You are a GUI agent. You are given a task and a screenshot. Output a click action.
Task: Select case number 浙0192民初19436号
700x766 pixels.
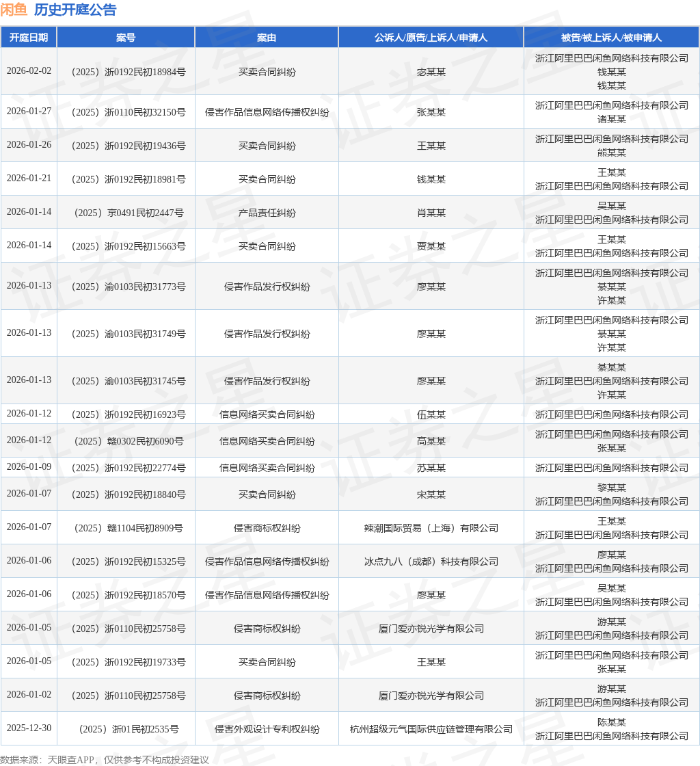point(129,146)
